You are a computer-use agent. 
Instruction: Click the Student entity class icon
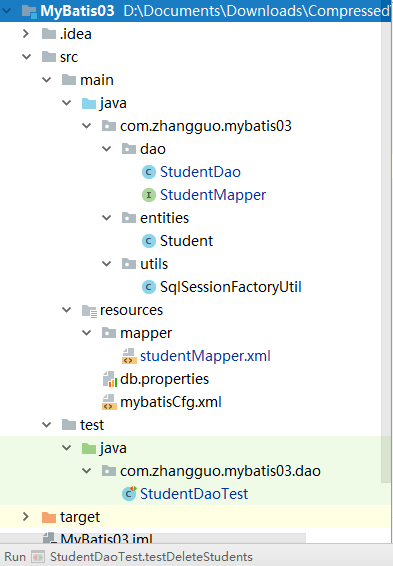coord(148,241)
